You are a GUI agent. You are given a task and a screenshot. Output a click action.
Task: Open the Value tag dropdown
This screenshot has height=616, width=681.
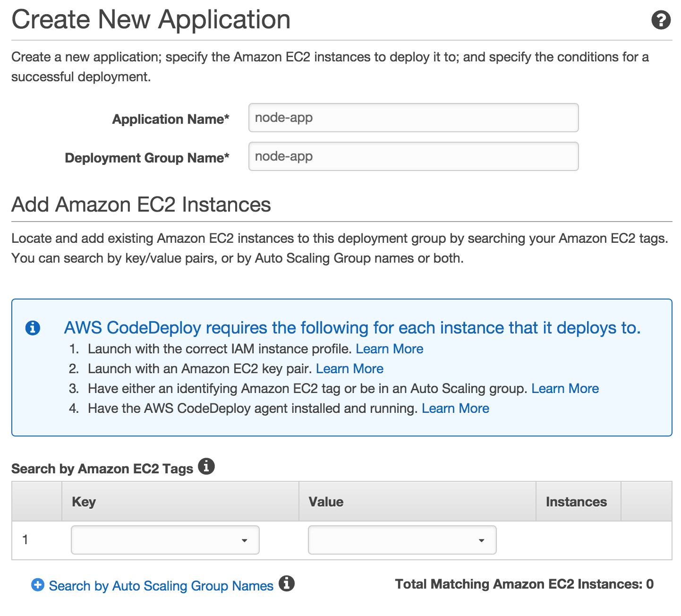pos(402,539)
